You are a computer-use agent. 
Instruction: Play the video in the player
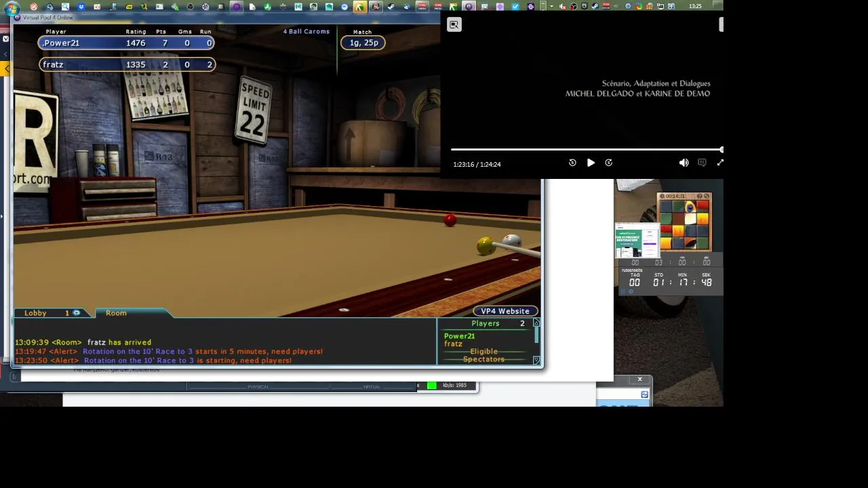[x=591, y=163]
